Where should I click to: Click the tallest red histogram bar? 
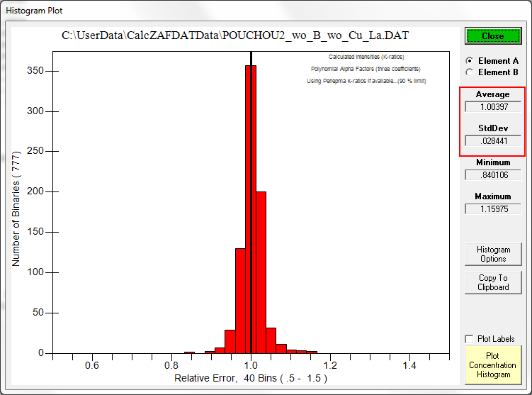[251, 213]
